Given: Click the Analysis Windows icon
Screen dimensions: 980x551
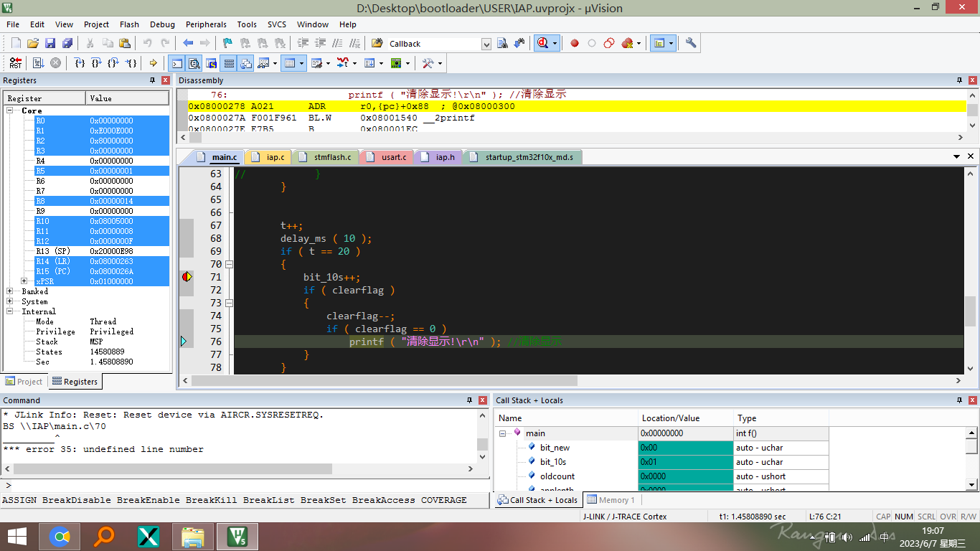Looking at the screenshot, I should point(343,63).
